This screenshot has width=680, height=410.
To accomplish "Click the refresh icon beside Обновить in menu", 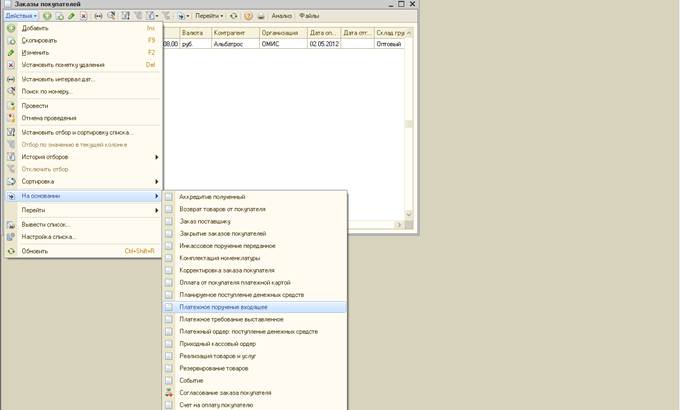I will (x=12, y=251).
